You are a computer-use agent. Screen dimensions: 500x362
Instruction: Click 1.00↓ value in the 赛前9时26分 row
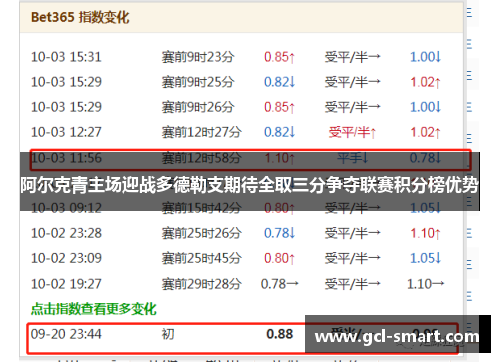pyautogui.click(x=425, y=107)
